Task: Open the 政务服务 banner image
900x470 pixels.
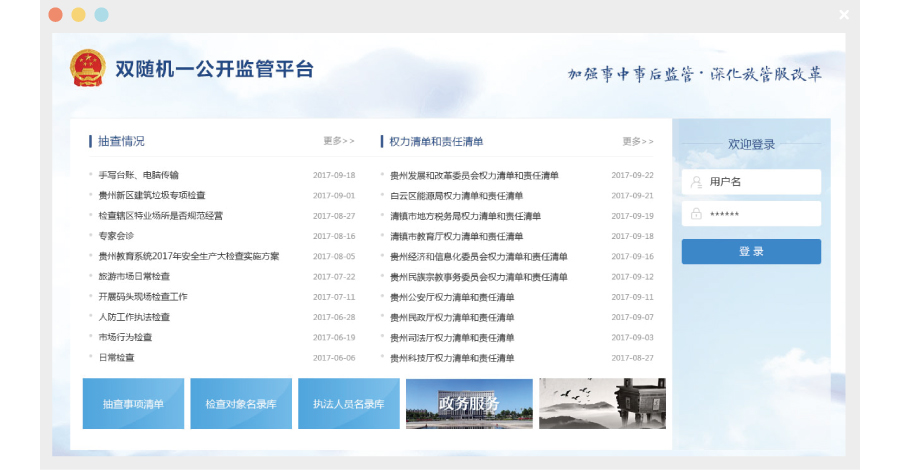Action: click(468, 403)
